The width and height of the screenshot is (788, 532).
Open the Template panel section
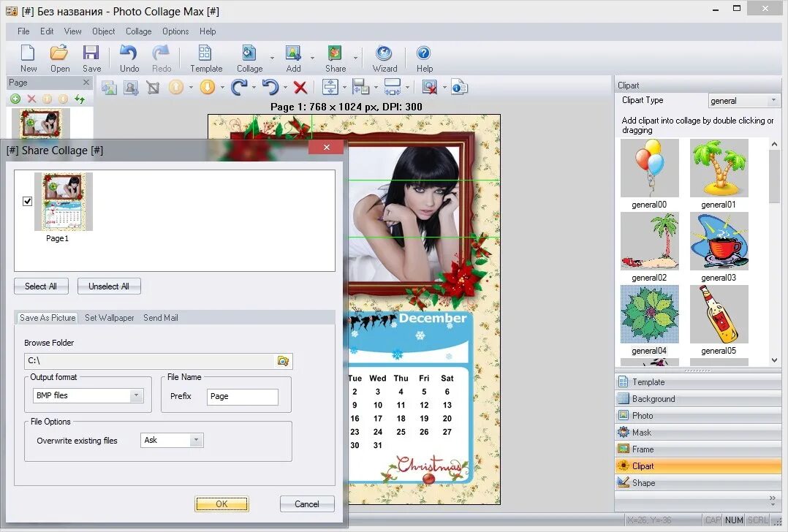698,381
